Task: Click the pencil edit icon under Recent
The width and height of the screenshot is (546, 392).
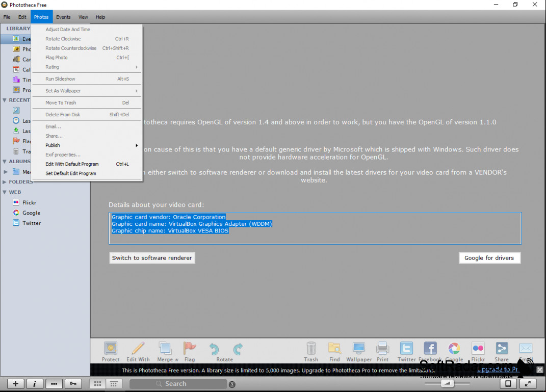Action: coord(16,110)
